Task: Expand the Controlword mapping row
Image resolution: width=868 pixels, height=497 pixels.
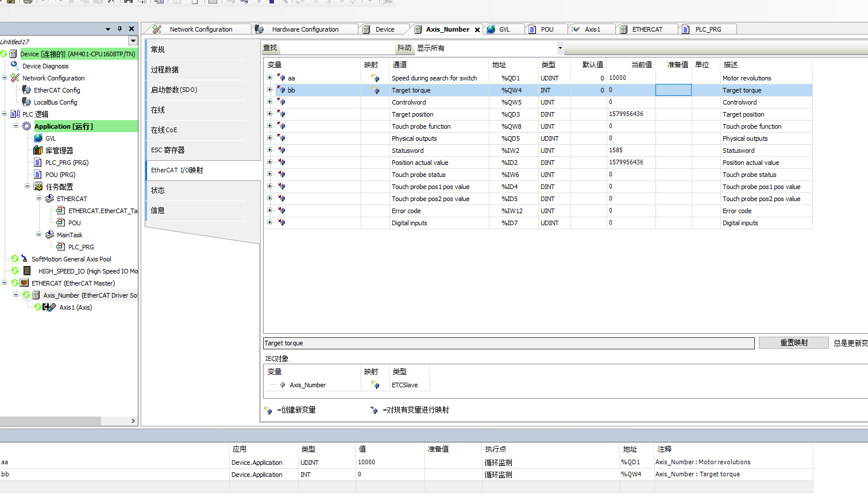Action: (x=269, y=102)
